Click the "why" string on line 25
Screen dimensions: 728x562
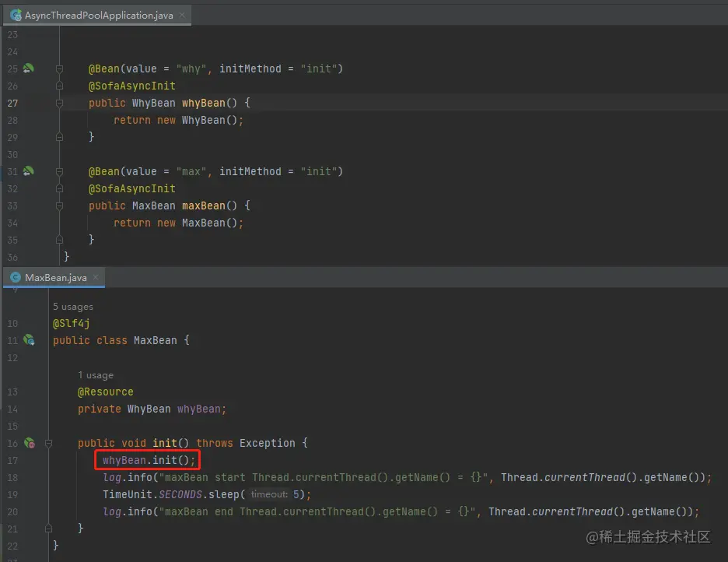[x=191, y=68]
